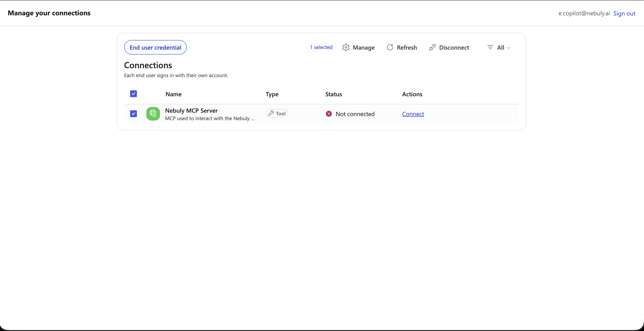Click the 'Connections' section heading
This screenshot has height=331, width=644.
148,65
